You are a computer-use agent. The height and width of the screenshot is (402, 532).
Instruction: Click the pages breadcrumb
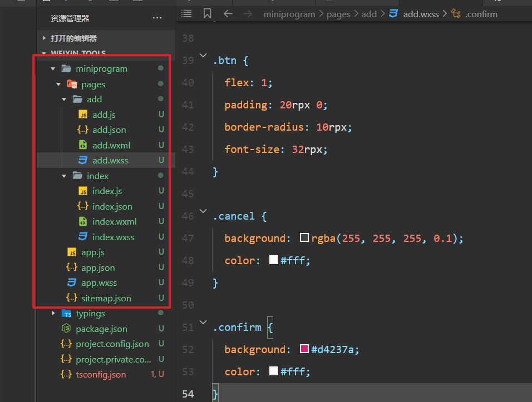338,14
